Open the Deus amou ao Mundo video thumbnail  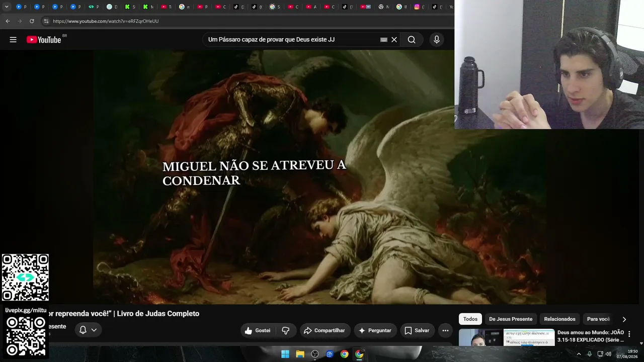pyautogui.click(x=507, y=337)
